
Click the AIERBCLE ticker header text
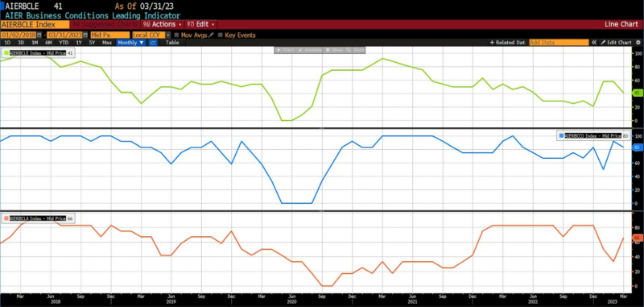pyautogui.click(x=22, y=6)
